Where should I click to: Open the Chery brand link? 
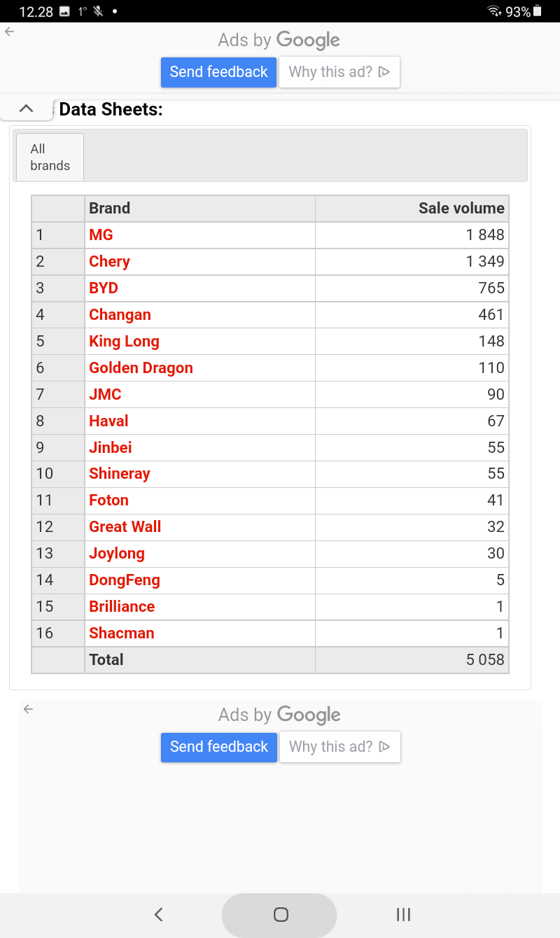[x=109, y=262]
